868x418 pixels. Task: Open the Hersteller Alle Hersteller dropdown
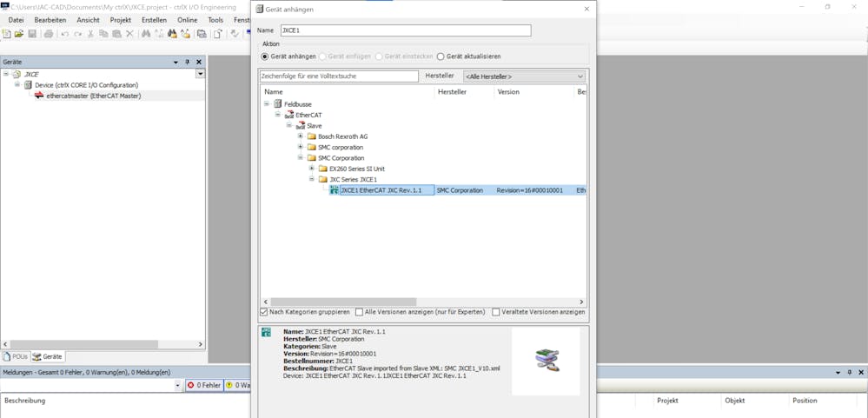[x=524, y=76]
